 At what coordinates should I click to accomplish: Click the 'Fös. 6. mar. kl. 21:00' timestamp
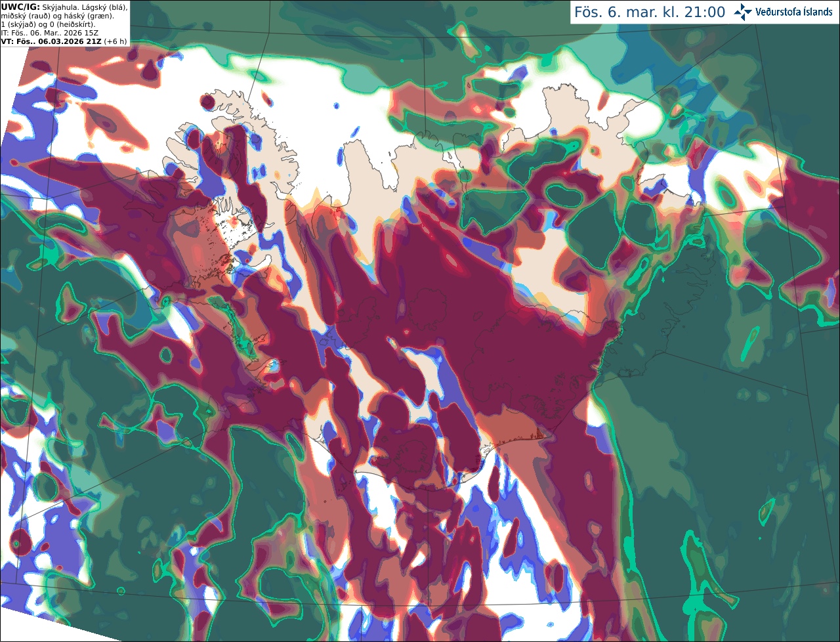click(650, 12)
